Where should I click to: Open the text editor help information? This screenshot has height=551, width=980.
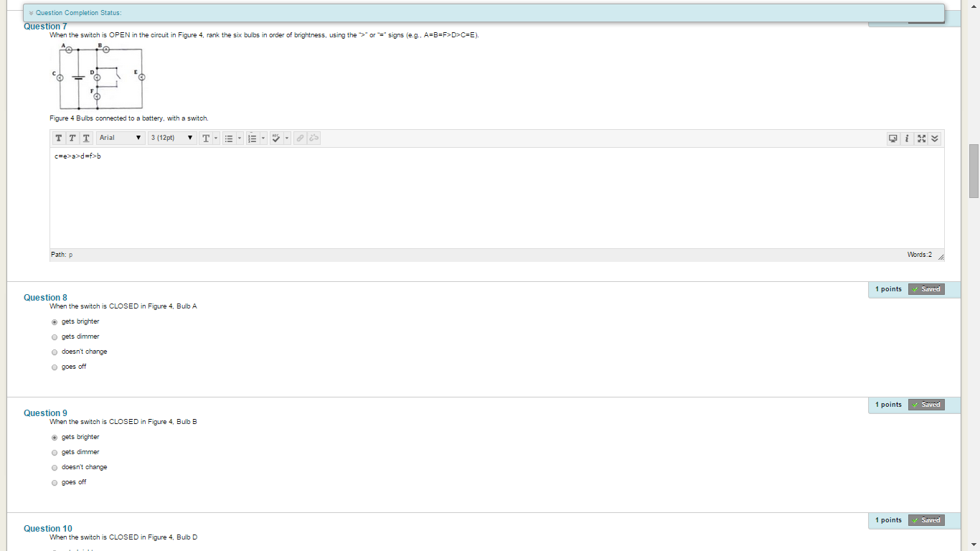[906, 138]
